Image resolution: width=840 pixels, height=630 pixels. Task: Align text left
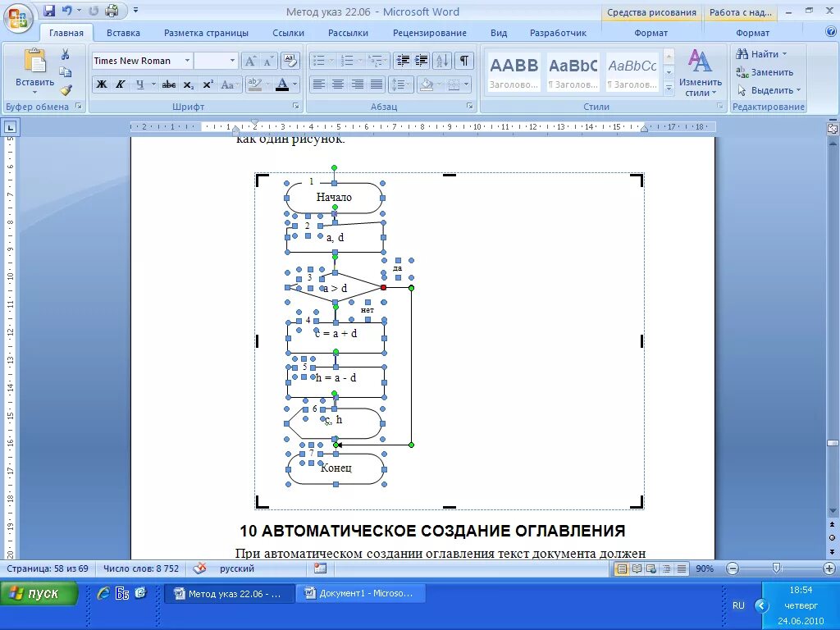tap(319, 84)
